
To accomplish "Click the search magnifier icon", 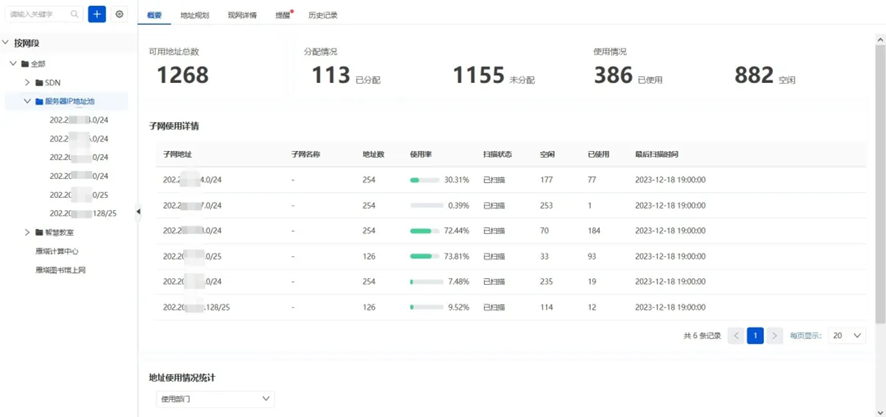I will click(x=74, y=14).
